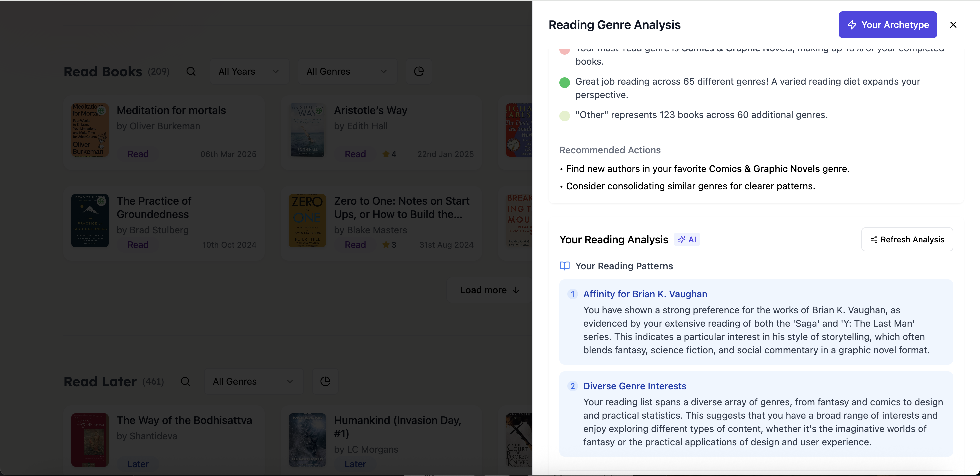Click the AI badge next to Your Reading Analysis

pyautogui.click(x=687, y=239)
